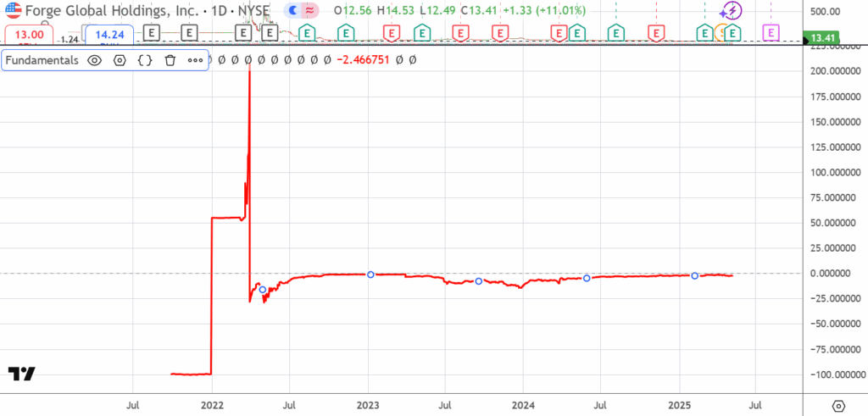Click the red wavy lines icon beside the moon
The image size is (868, 416).
[311, 10]
